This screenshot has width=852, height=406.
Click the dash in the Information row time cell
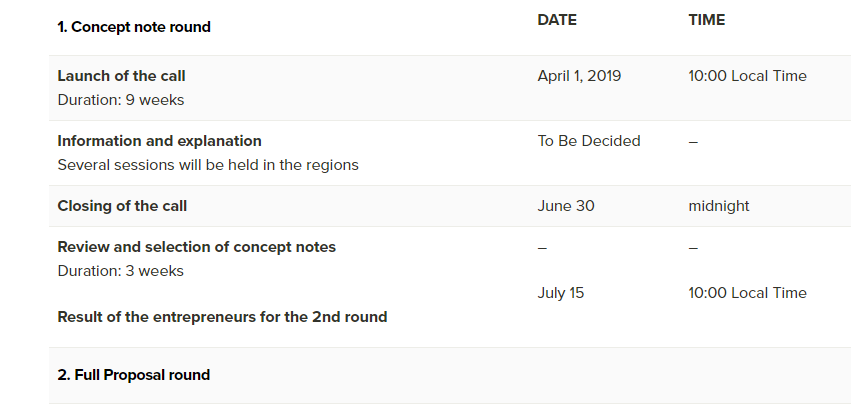coord(693,141)
